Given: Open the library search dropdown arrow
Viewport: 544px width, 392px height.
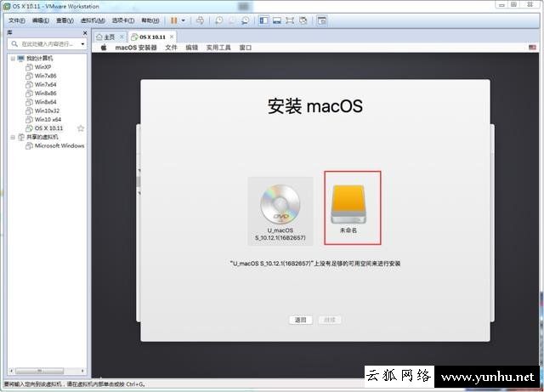Looking at the screenshot, I should tap(82, 43).
